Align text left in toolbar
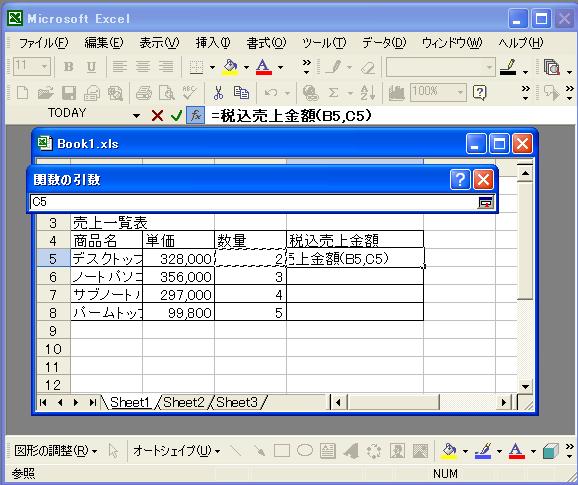578x485 pixels. 119,67
